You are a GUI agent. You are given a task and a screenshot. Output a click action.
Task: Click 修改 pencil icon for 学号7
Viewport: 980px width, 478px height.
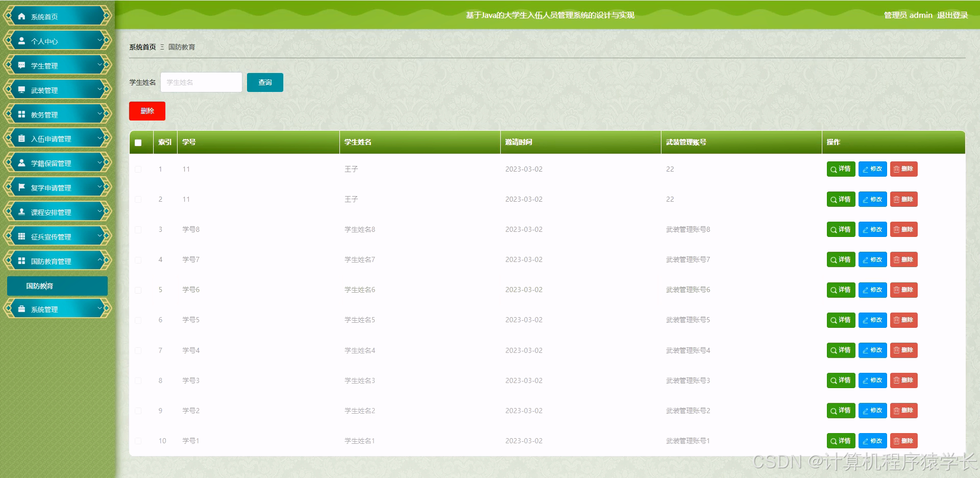coord(865,260)
